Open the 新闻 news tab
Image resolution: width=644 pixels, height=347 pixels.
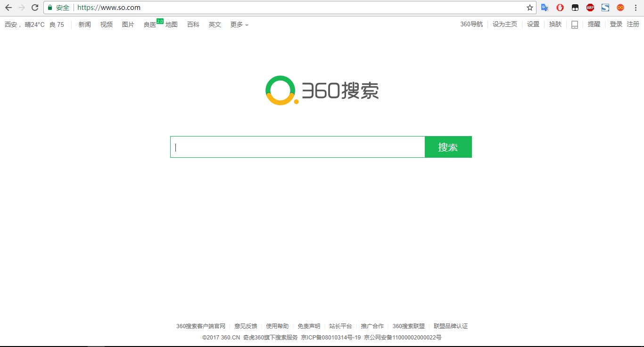[85, 24]
